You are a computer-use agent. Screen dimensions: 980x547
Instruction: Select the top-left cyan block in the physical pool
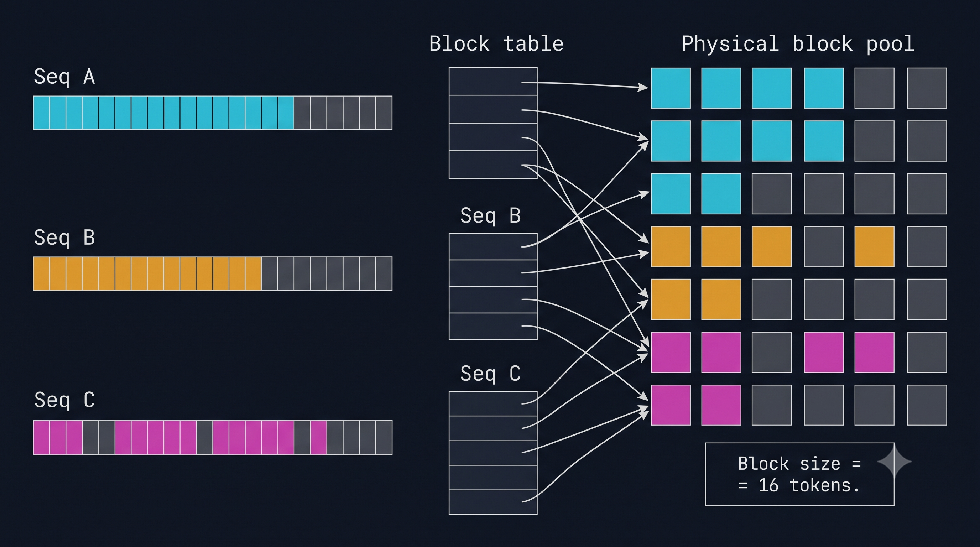pyautogui.click(x=671, y=88)
